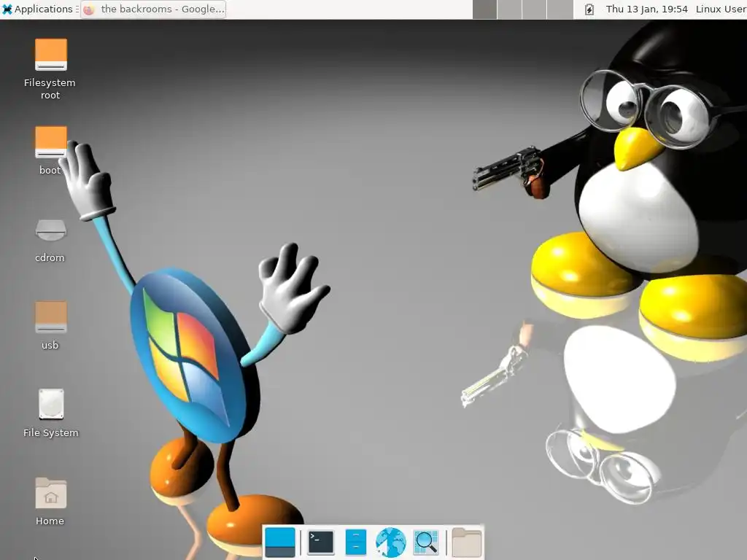Click the power manager battery icon

[589, 9]
